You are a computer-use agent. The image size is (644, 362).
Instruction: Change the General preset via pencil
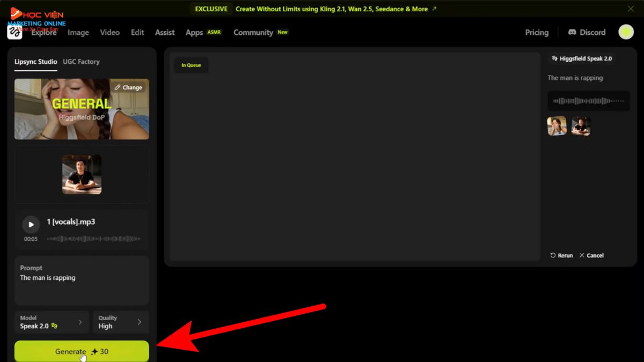pyautogui.click(x=129, y=87)
